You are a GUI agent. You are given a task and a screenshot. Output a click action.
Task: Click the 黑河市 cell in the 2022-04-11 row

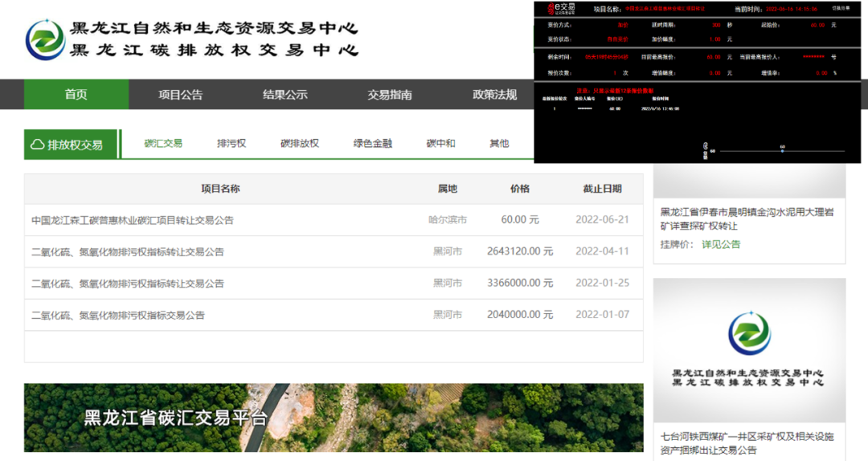(x=448, y=251)
